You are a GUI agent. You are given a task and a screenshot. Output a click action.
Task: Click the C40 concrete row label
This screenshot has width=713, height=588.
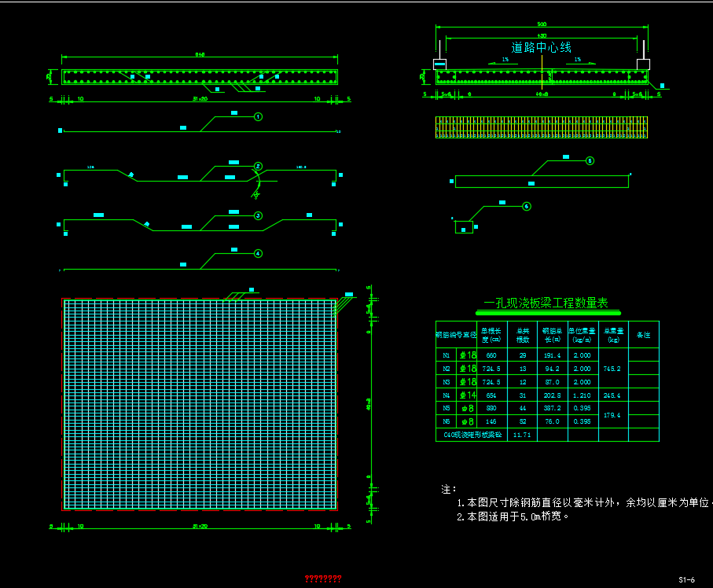tap(472, 434)
